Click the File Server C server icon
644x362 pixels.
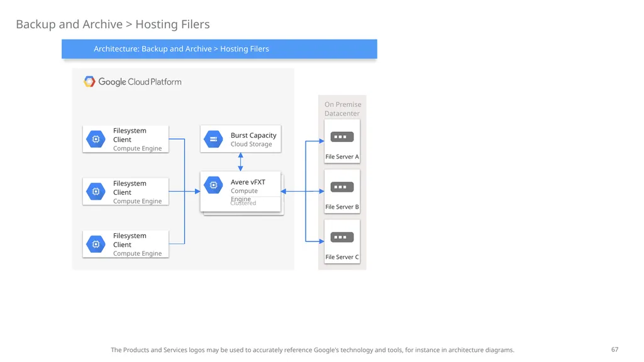tap(341, 237)
